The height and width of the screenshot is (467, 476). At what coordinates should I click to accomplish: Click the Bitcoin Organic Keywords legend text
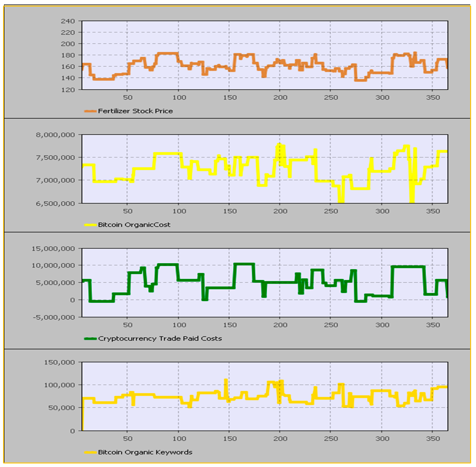click(145, 452)
